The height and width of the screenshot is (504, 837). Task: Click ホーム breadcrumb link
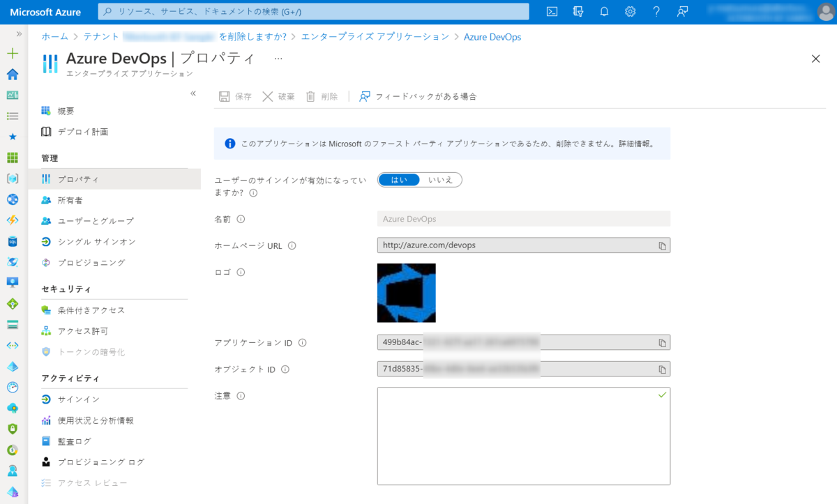tap(54, 37)
